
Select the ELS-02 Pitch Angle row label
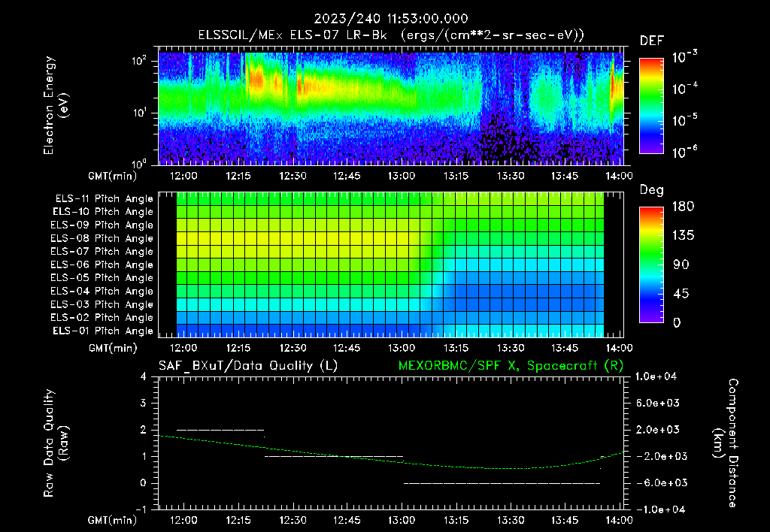(x=102, y=318)
